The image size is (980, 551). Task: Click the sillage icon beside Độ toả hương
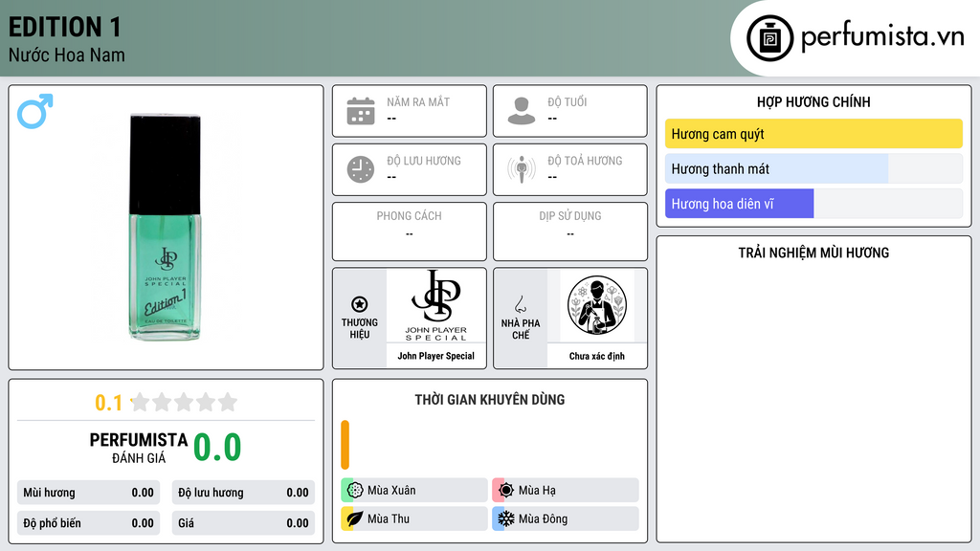click(522, 169)
